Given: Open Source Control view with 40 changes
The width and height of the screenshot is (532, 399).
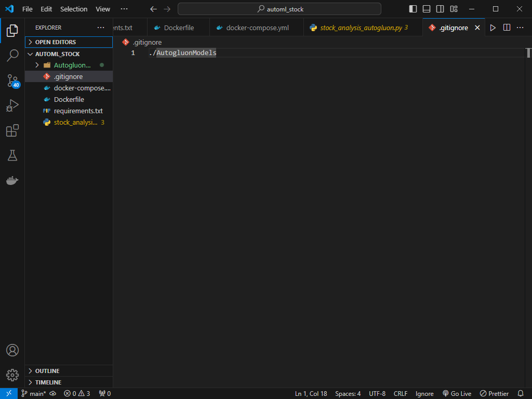Looking at the screenshot, I should 12,81.
